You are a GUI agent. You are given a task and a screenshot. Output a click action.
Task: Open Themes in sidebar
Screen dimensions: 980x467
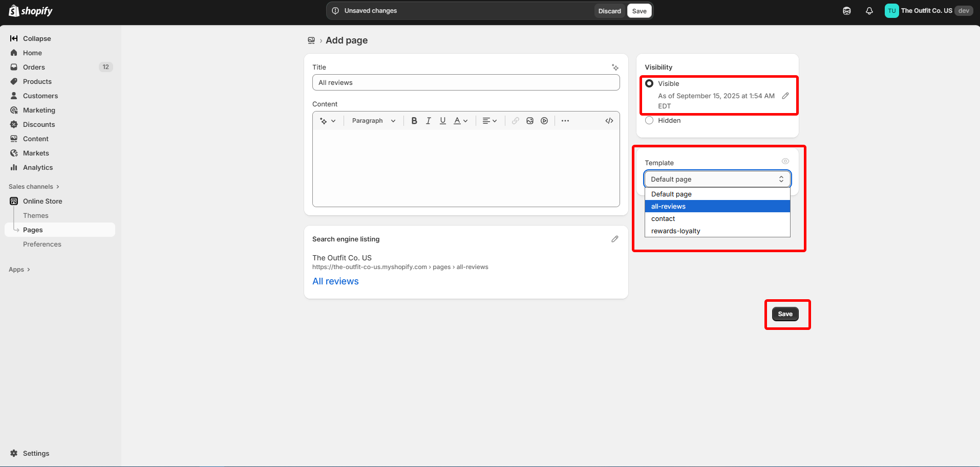tap(36, 215)
